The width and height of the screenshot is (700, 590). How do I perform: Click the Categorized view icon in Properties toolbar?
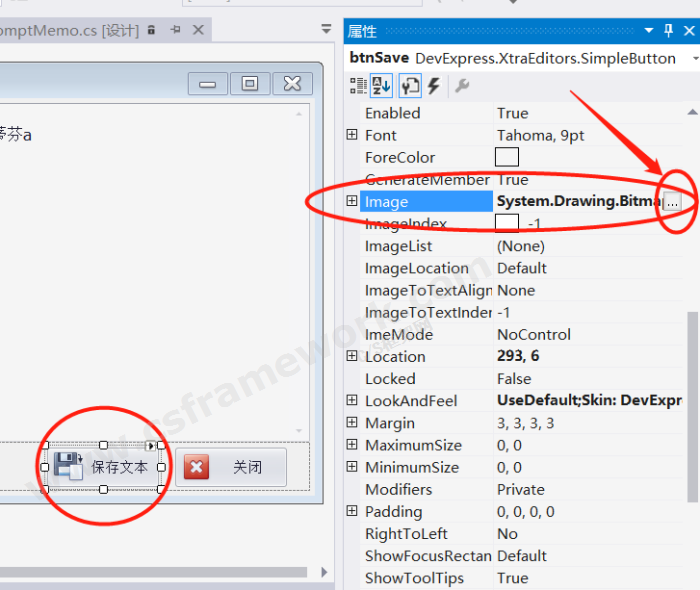[358, 86]
